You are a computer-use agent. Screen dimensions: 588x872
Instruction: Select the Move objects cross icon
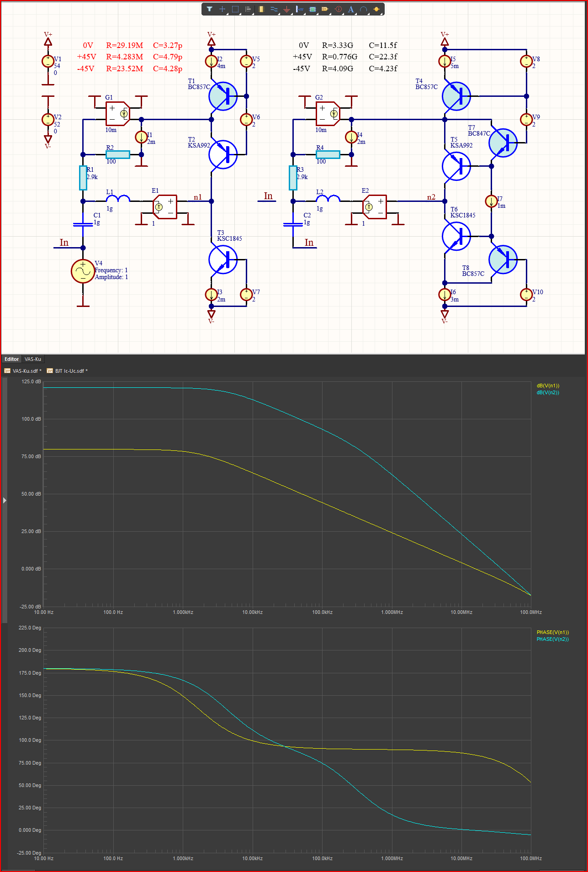tap(222, 9)
